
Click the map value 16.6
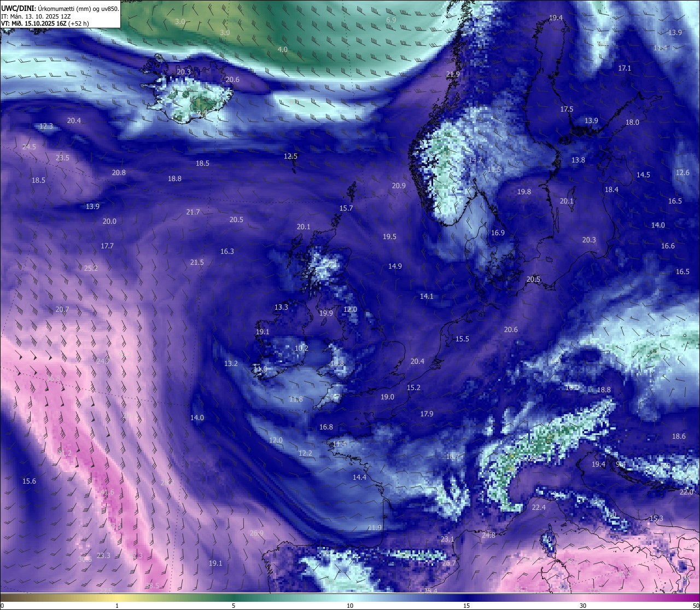668,246
